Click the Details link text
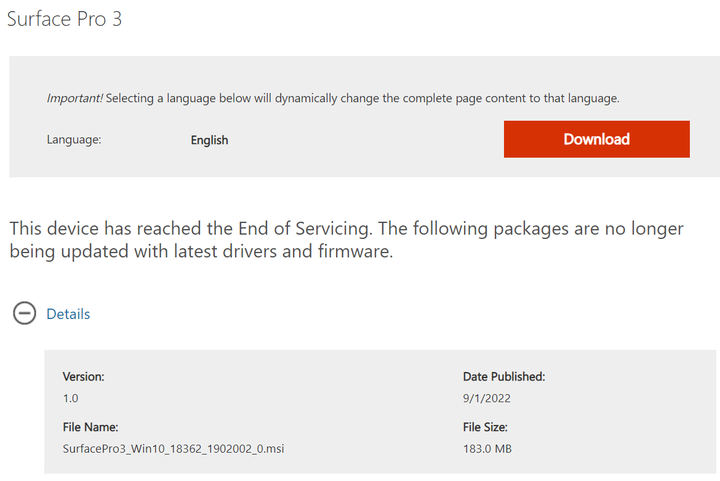The image size is (720, 481). (x=68, y=314)
